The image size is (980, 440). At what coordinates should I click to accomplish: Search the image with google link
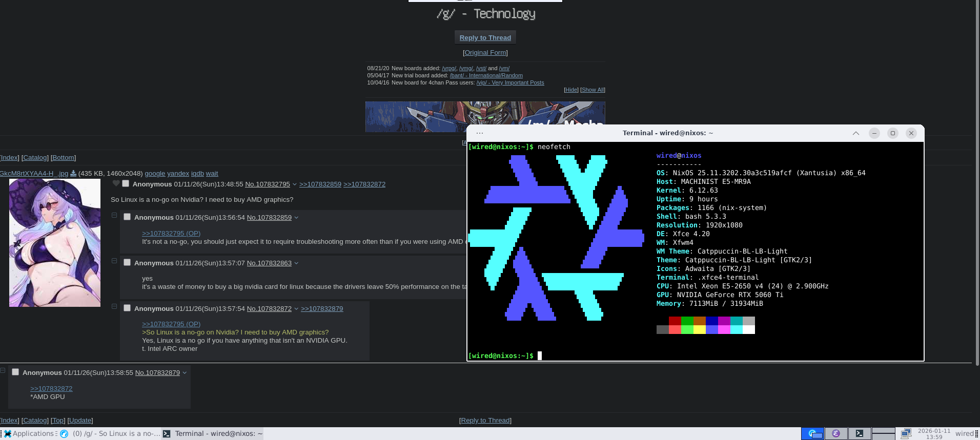[155, 174]
